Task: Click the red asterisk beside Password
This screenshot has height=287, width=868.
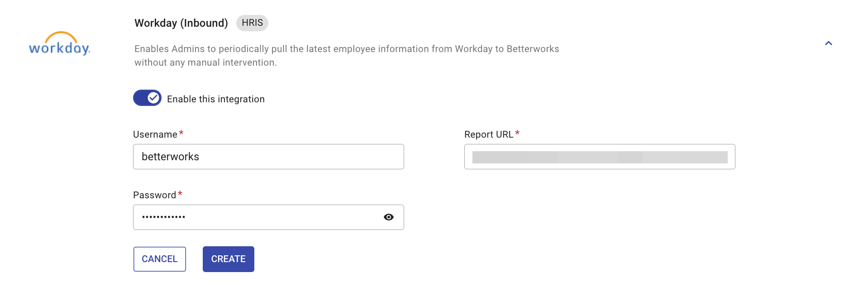Action: click(x=180, y=194)
